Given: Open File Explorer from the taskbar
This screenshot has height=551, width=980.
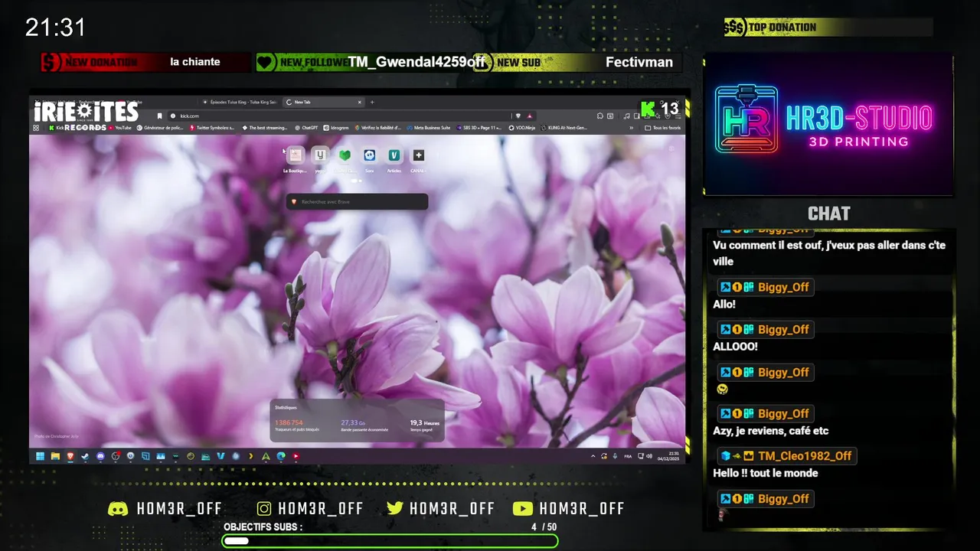Looking at the screenshot, I should point(55,456).
